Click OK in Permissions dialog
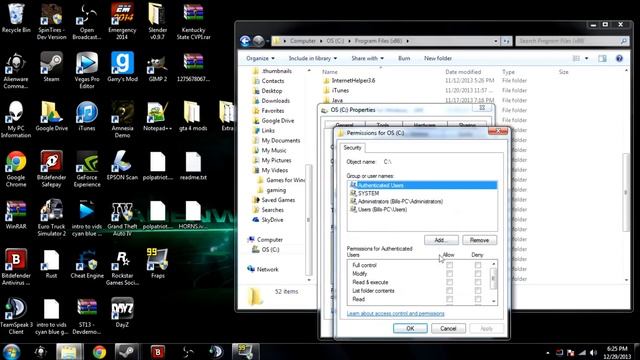 coord(410,329)
